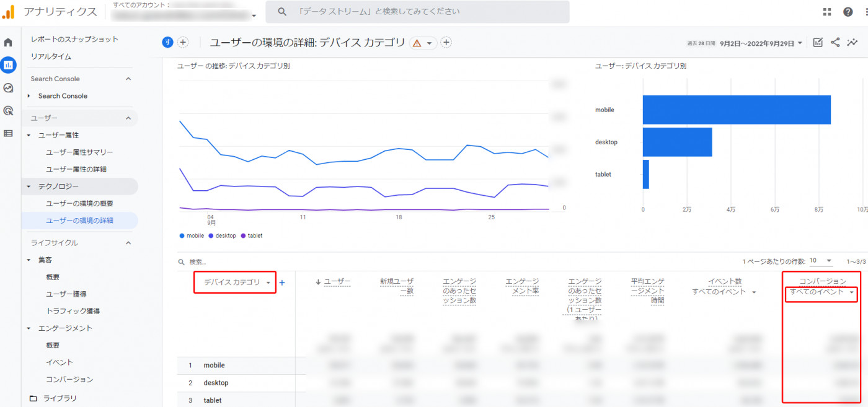The width and height of the screenshot is (868, 407).
Task: Open the Google apps grid icon
Action: click(828, 12)
